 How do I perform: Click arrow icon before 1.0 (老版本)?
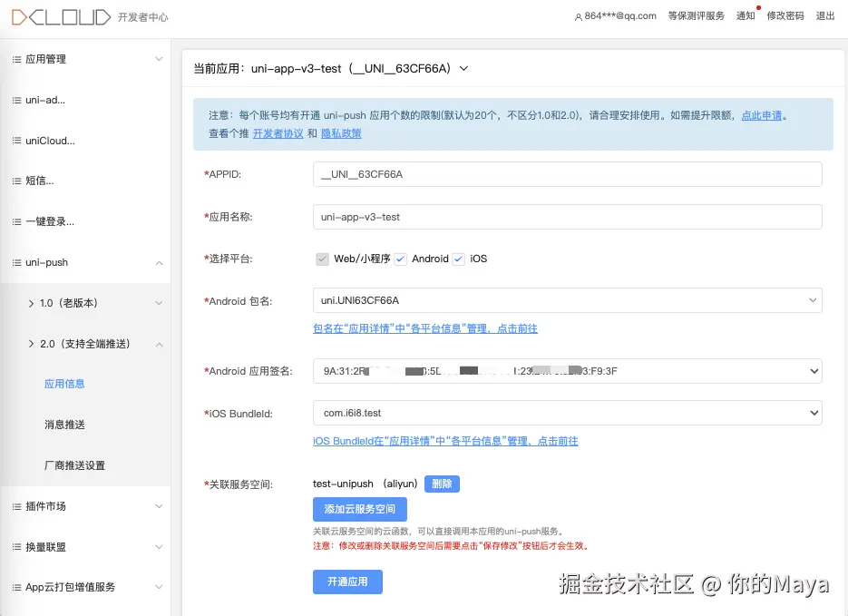(32, 303)
